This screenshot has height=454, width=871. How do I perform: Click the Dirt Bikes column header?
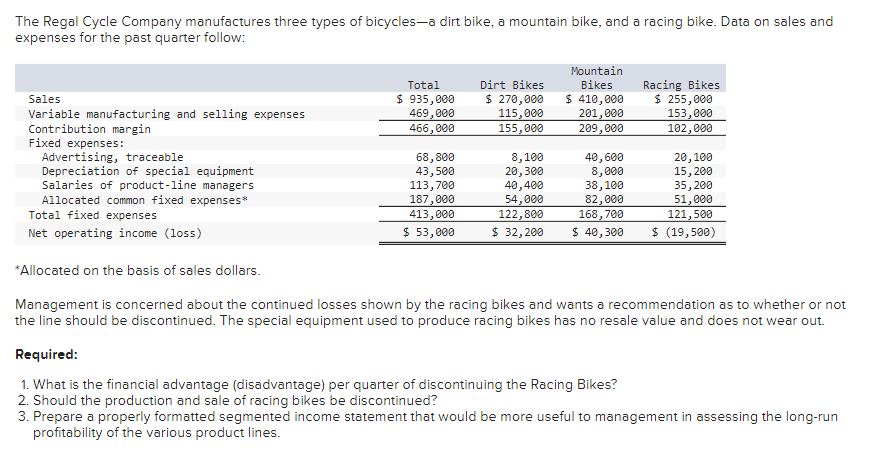pyautogui.click(x=512, y=85)
